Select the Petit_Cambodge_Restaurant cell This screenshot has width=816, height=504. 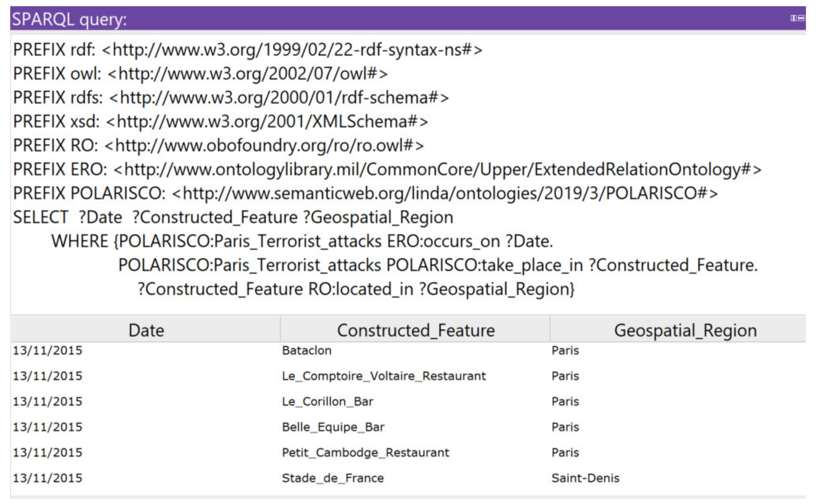click(366, 453)
